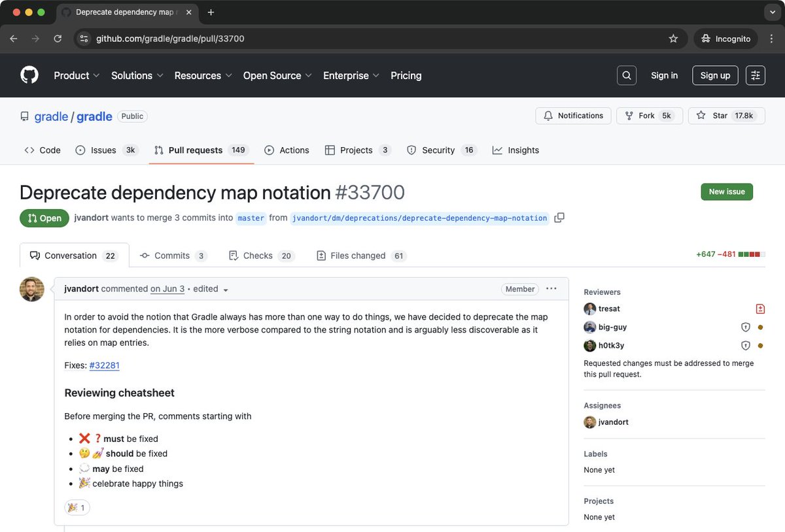Select the Conversation tab
785x532 pixels.
pos(75,256)
